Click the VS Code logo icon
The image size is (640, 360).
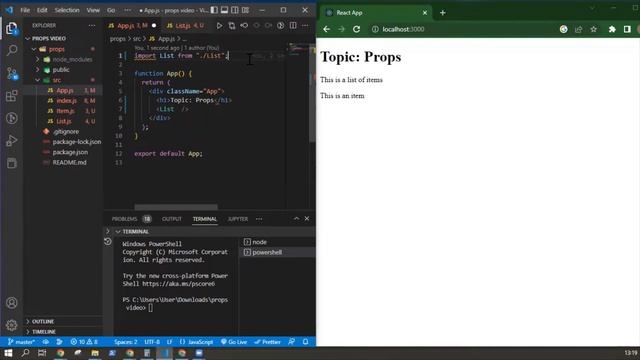pos(9,10)
